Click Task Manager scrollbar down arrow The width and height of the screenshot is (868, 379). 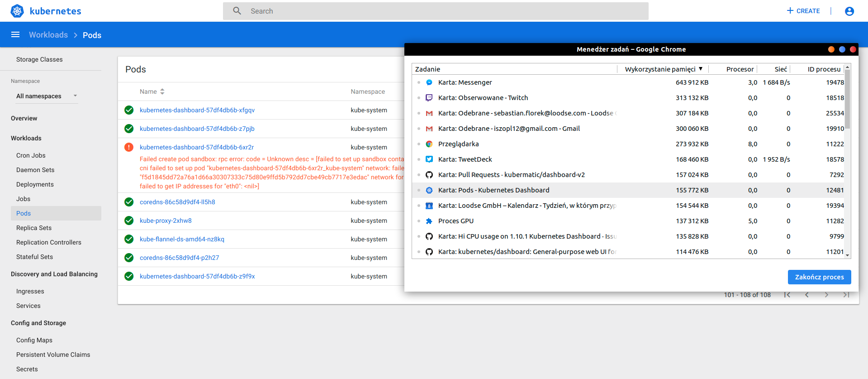847,255
